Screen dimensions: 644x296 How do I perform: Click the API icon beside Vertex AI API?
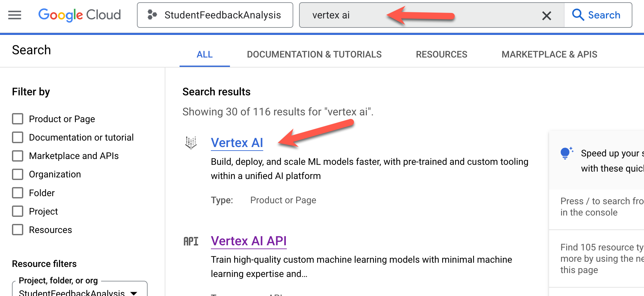coord(191,241)
